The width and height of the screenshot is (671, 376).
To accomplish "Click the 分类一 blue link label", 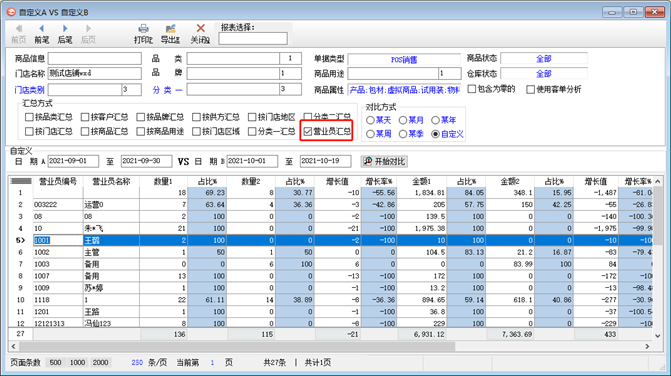I will click(x=167, y=90).
